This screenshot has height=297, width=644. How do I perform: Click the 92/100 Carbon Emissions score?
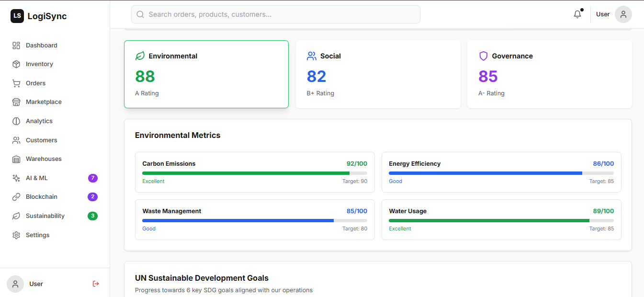coord(357,164)
